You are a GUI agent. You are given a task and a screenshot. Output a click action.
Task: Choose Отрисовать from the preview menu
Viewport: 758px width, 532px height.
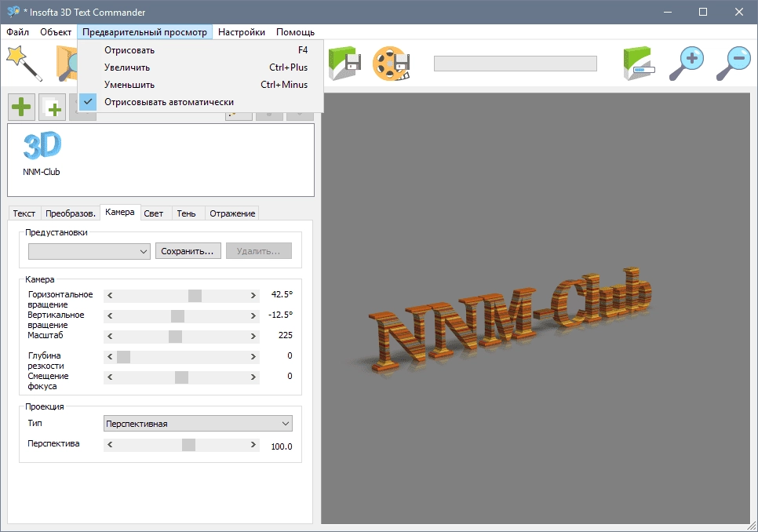pyautogui.click(x=201, y=49)
